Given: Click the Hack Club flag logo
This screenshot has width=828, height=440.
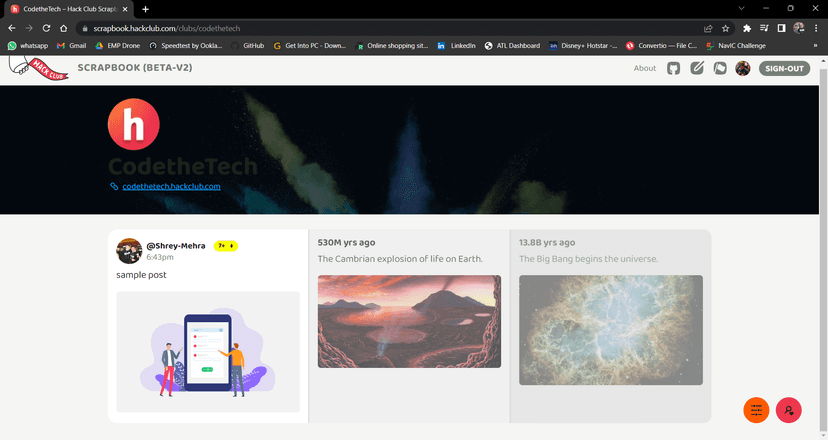Looking at the screenshot, I should click(38, 68).
